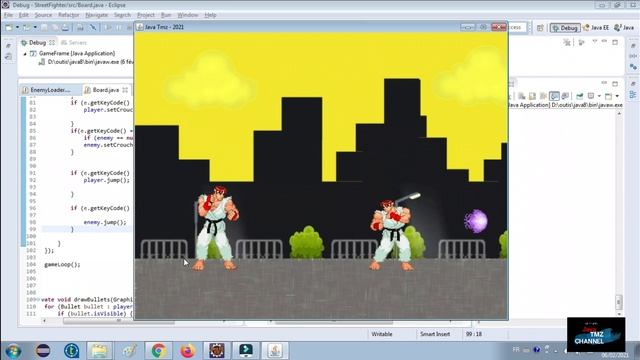The height and width of the screenshot is (360, 640).
Task: Click the Java app taskbar icon
Action: (x=275, y=351)
